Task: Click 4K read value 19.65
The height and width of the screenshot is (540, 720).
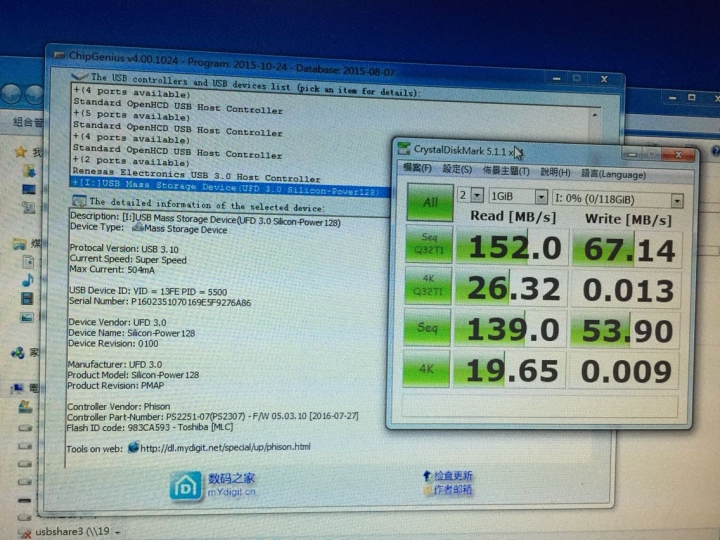Action: [x=508, y=371]
